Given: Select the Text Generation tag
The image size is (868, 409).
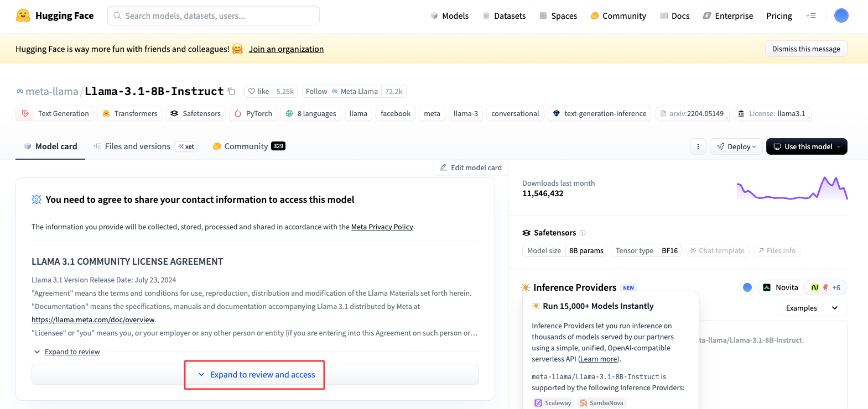Looking at the screenshot, I should click(55, 113).
